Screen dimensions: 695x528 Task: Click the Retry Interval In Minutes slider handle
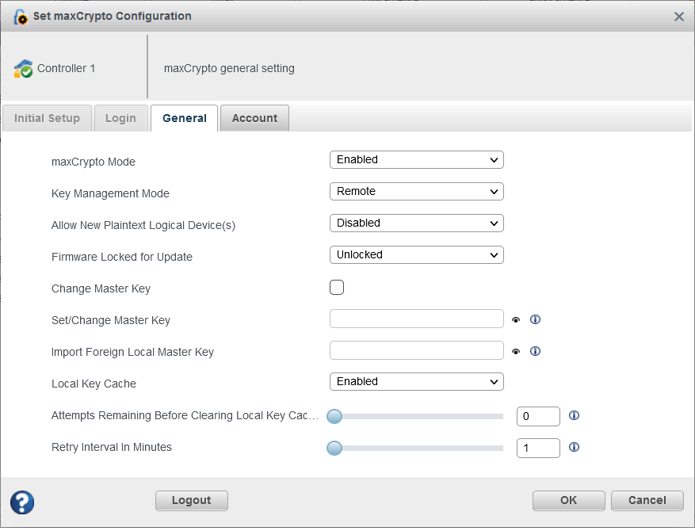pos(335,448)
